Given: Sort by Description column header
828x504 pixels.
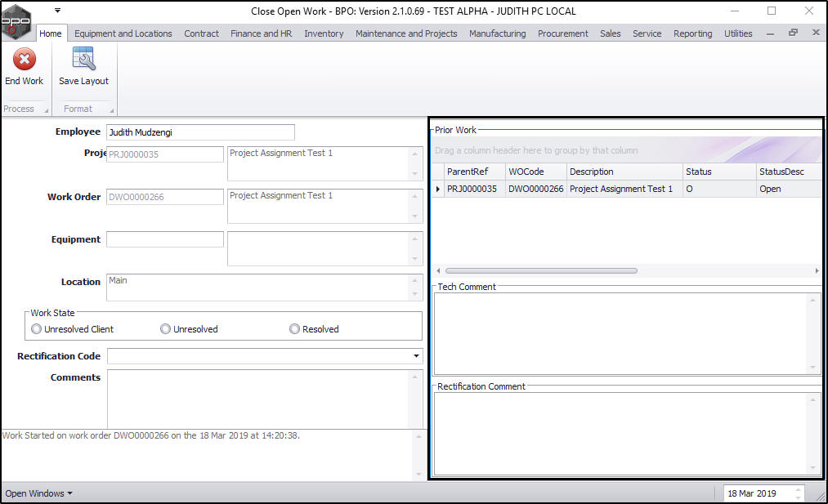Looking at the screenshot, I should (x=624, y=172).
